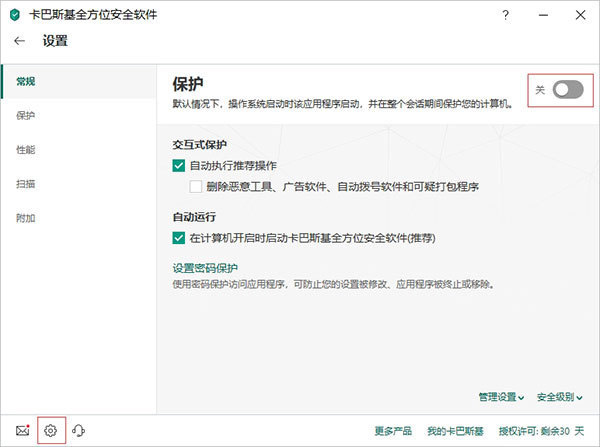Click the Kaspersky shield logo in title bar
600x447 pixels.
[15, 15]
